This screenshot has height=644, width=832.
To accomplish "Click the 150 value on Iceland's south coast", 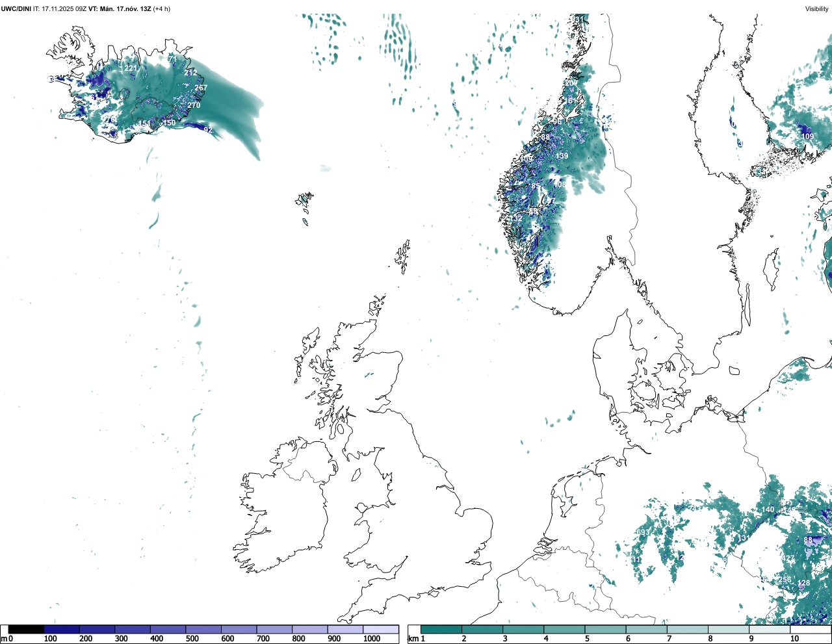I will (x=169, y=123).
